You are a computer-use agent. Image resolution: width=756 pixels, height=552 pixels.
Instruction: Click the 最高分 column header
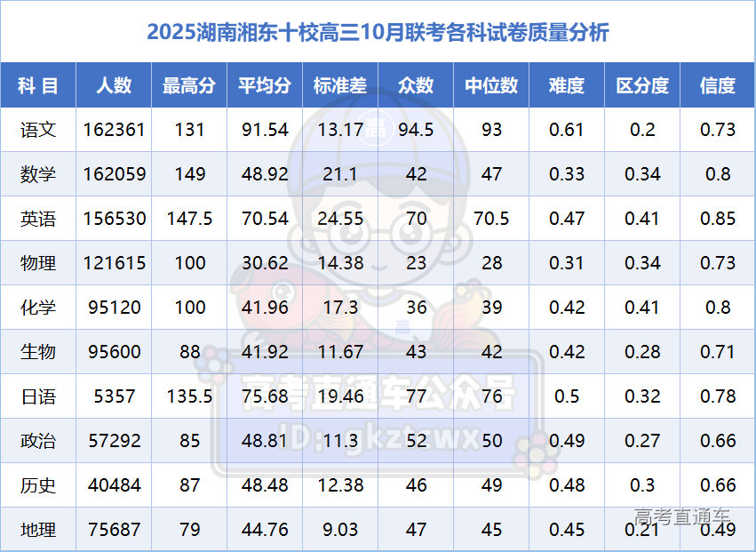coord(189,85)
